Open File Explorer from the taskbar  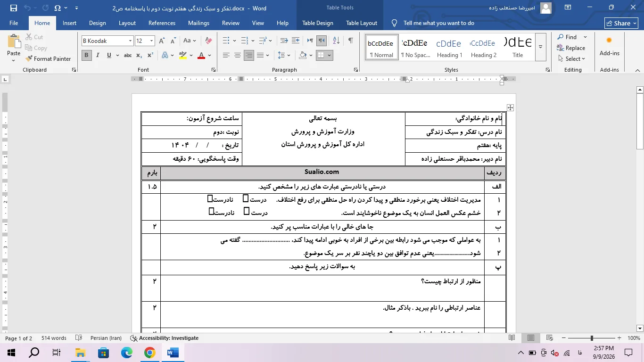[80, 352]
